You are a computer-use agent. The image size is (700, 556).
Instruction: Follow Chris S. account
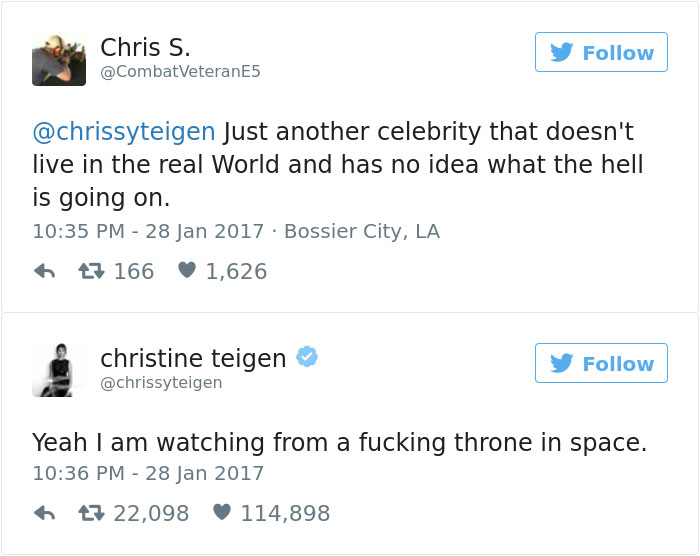pos(601,52)
